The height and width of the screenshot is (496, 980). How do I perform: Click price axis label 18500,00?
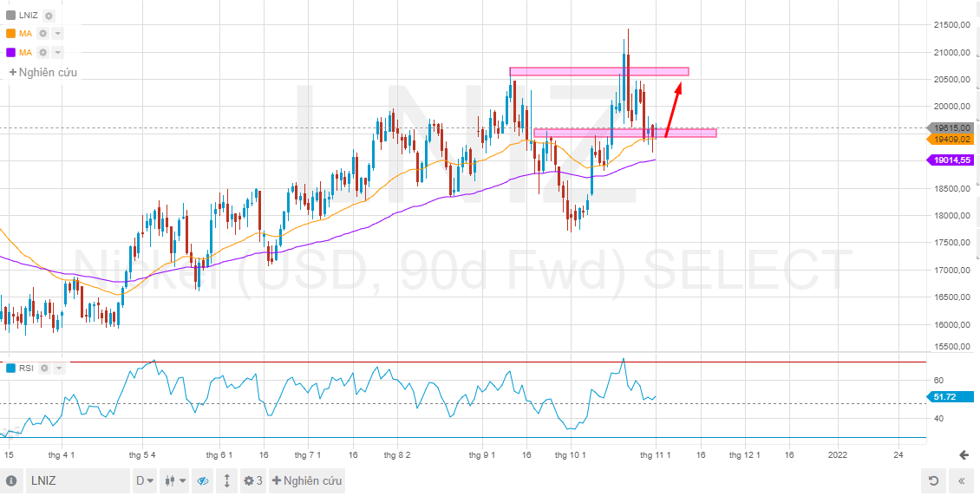pos(951,189)
